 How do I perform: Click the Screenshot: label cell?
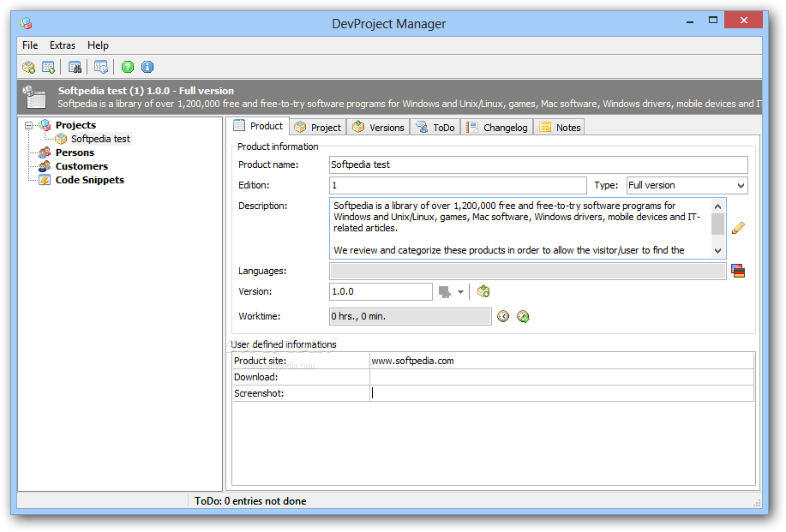click(x=301, y=393)
